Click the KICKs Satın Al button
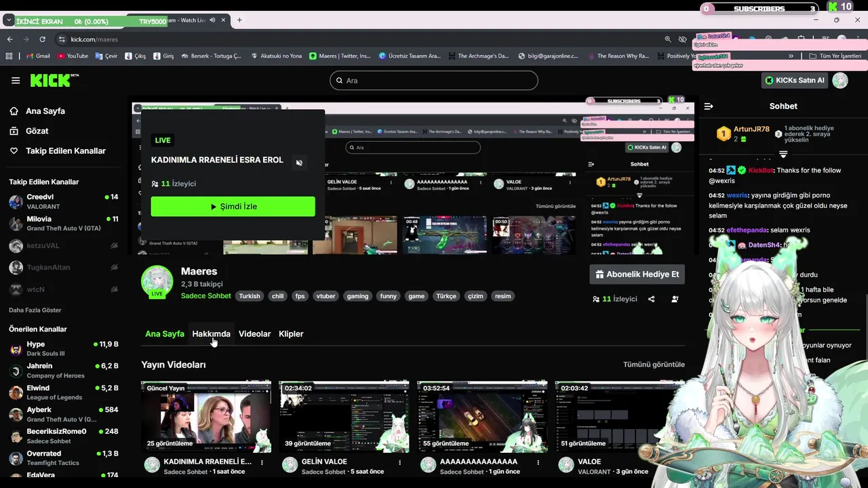868x488 pixels. point(794,81)
